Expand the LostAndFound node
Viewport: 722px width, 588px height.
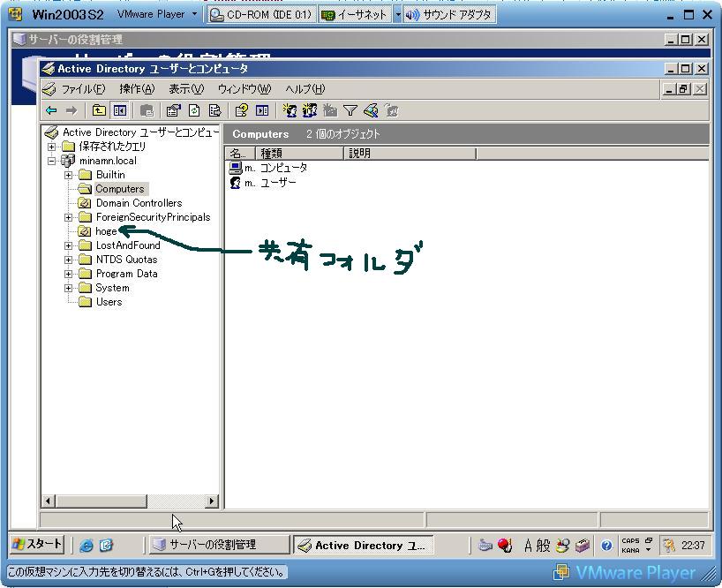point(68,245)
